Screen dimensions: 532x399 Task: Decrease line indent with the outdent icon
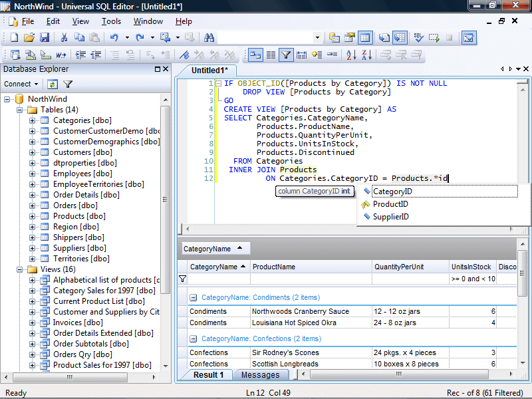96,55
